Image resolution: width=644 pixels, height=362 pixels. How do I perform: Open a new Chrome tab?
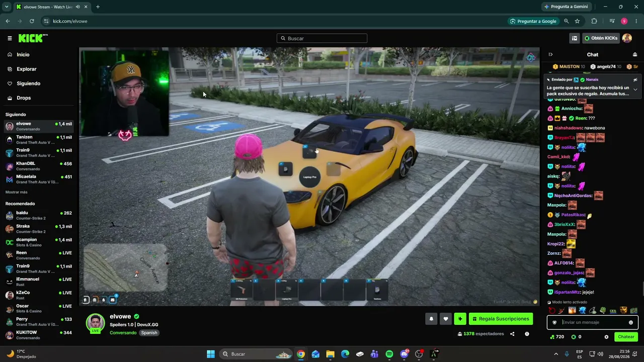click(x=98, y=7)
